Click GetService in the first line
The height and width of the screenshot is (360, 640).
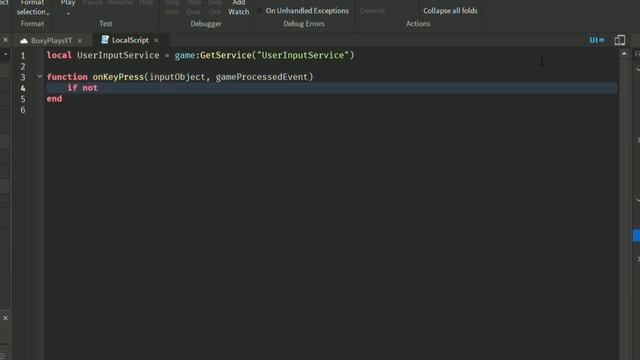click(x=226, y=55)
